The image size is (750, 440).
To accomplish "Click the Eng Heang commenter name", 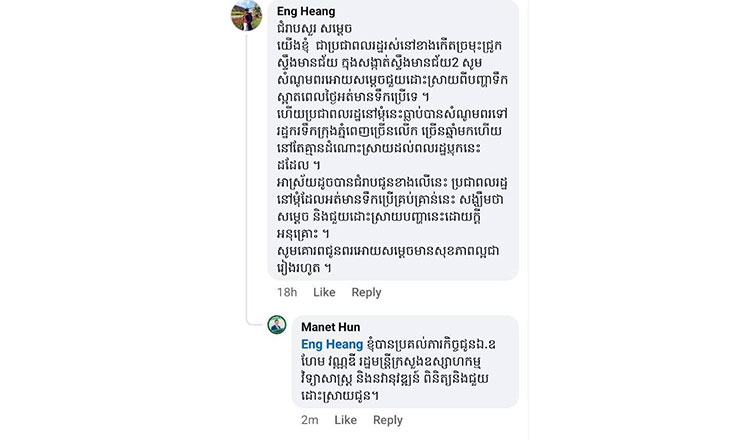I will tap(306, 11).
